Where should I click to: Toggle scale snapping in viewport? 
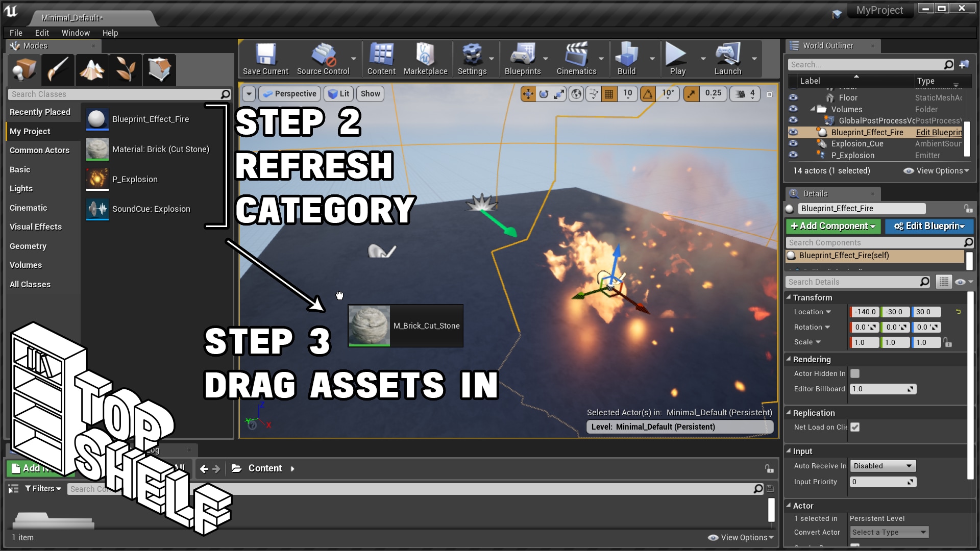(691, 94)
